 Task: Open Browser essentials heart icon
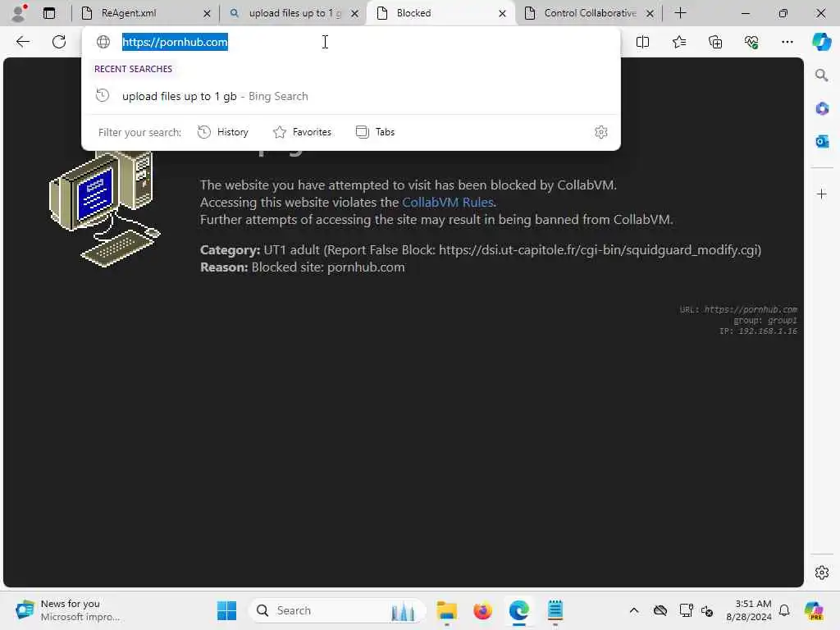point(751,42)
